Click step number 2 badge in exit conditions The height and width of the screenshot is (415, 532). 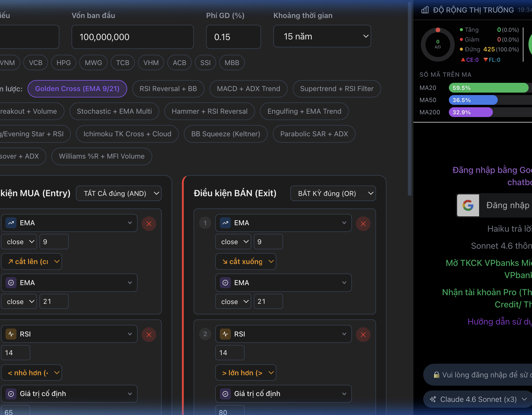[205, 334]
